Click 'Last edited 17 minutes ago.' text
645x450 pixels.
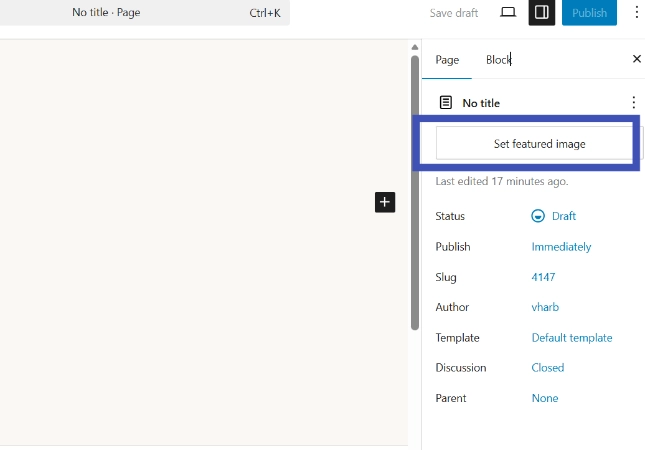[x=501, y=181]
